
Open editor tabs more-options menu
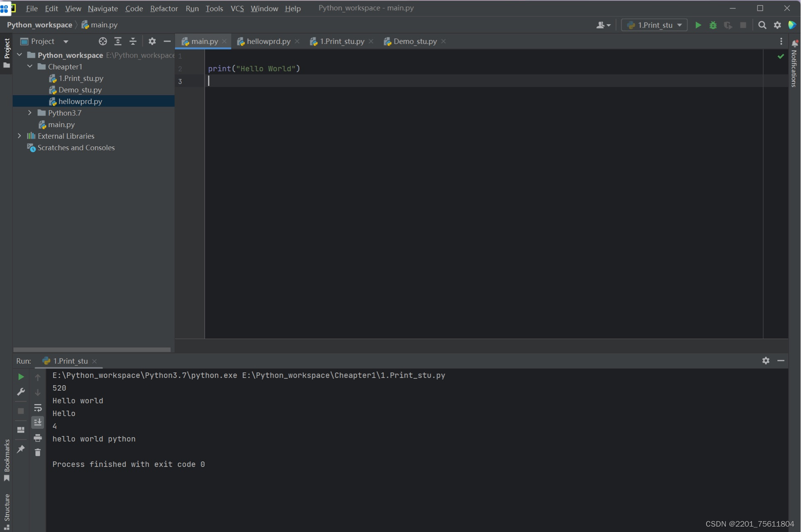click(781, 41)
